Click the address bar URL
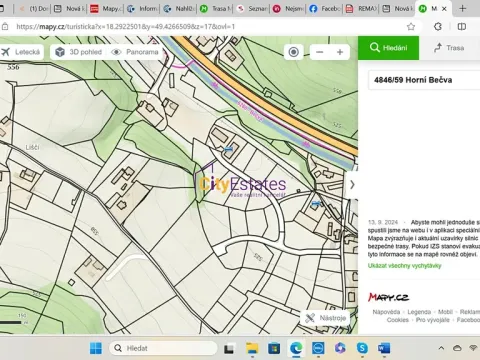 coord(126,27)
